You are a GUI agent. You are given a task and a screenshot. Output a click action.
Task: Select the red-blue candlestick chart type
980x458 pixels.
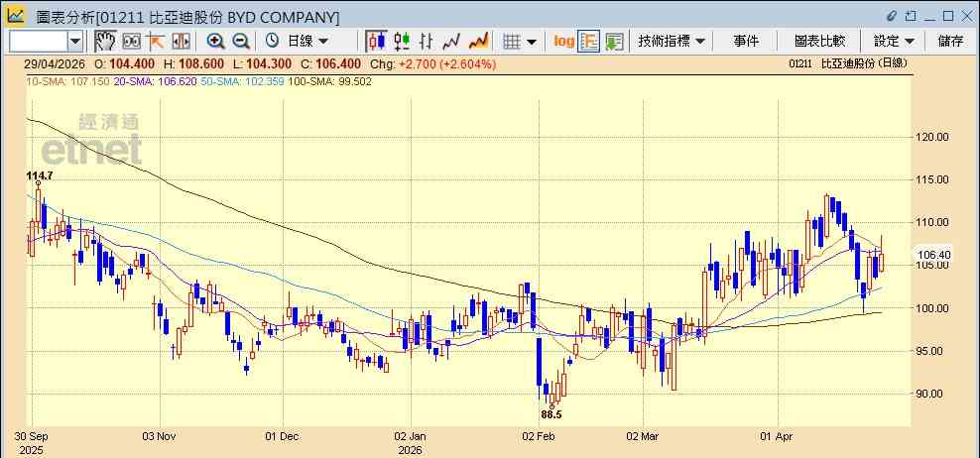(376, 42)
